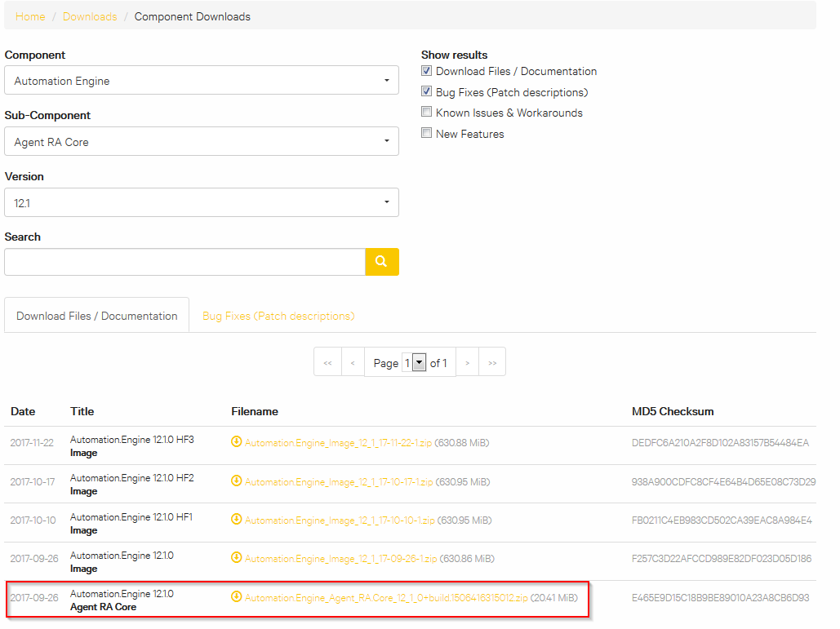Switch to the Bug Fixes tab
Screen dimensions: 840x629
279,315
